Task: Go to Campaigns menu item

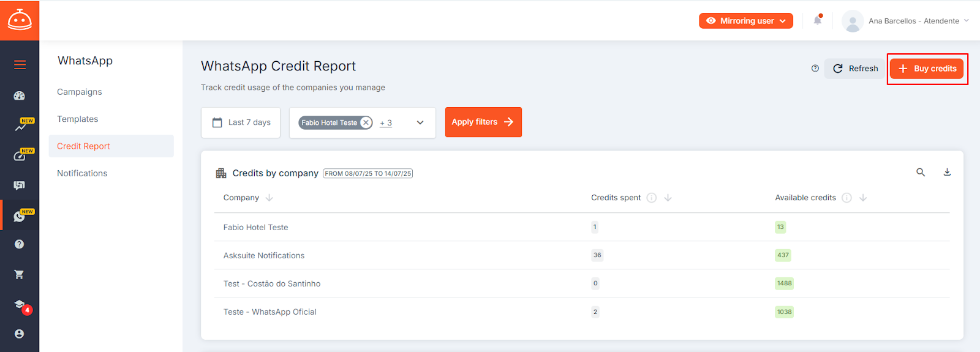Action: [80, 92]
